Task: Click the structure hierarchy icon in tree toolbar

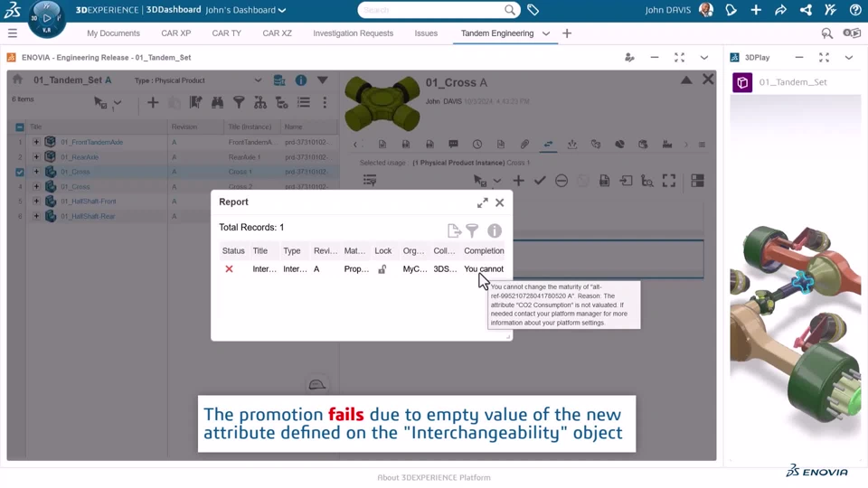Action: pyautogui.click(x=260, y=102)
